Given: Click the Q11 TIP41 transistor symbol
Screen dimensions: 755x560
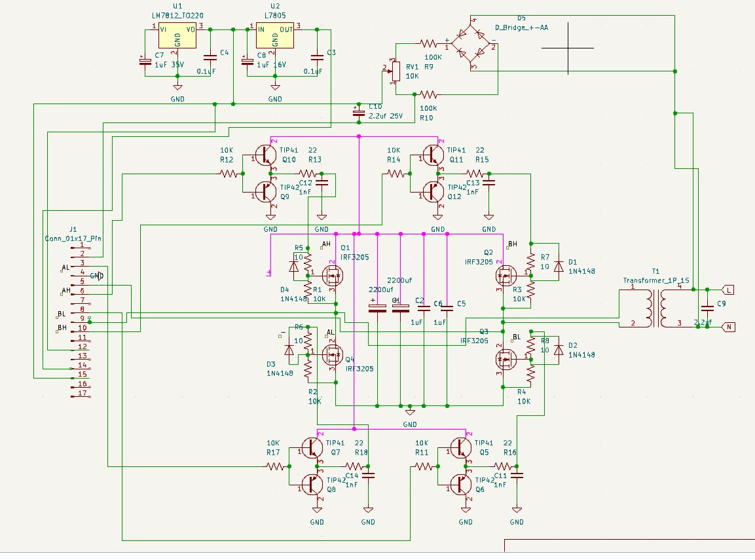Looking at the screenshot, I should click(x=433, y=155).
